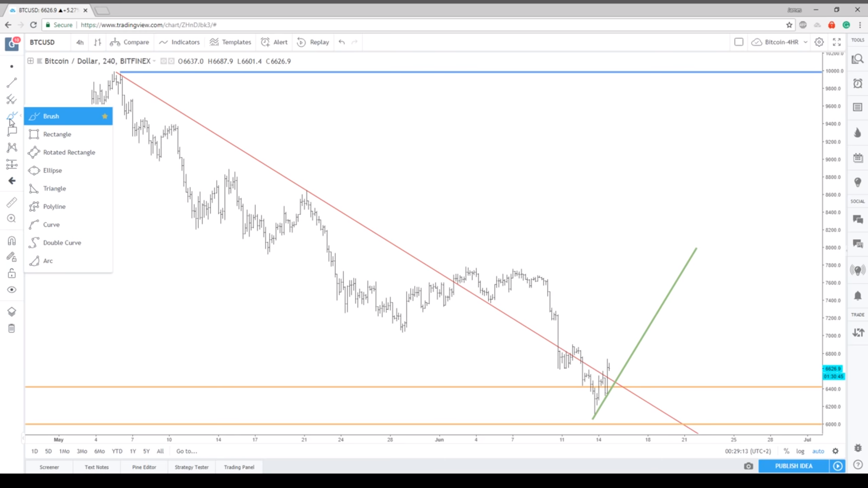Open the Alerts clock icon panel

pyautogui.click(x=858, y=84)
